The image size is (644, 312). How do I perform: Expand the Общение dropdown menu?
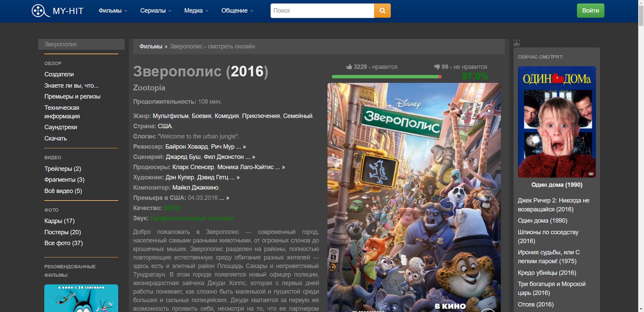pyautogui.click(x=237, y=11)
